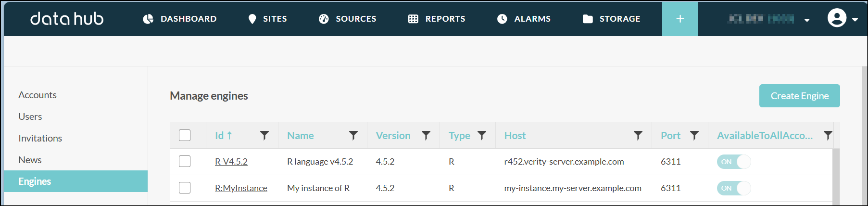Click the plus icon in top bar
Screen dimensions: 868x206
pos(680,19)
